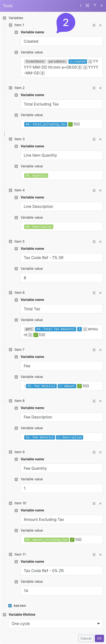Collapse Item 8 using its checkbox toggle
Image resolution: width=106 pixels, height=644 pixels.
point(11,401)
